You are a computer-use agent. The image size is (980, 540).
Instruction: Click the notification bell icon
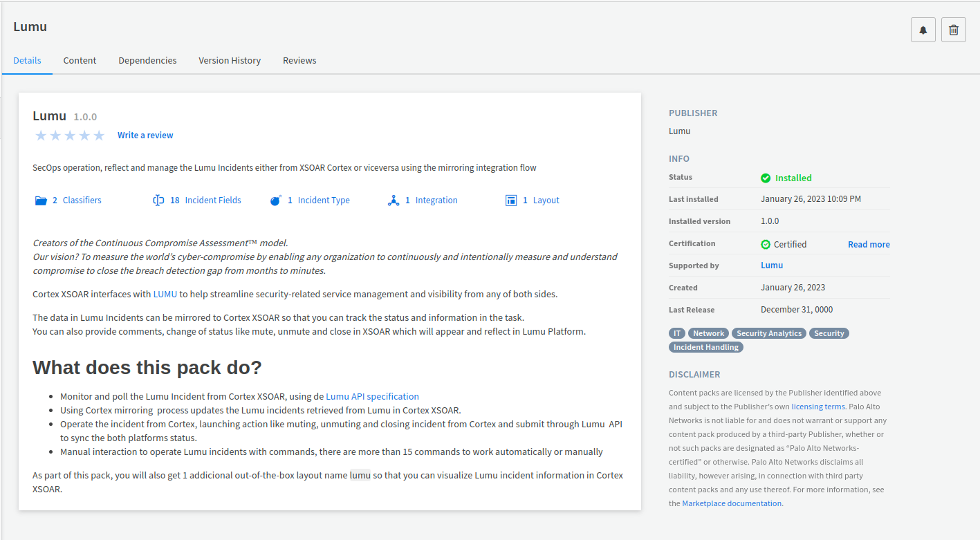(923, 30)
